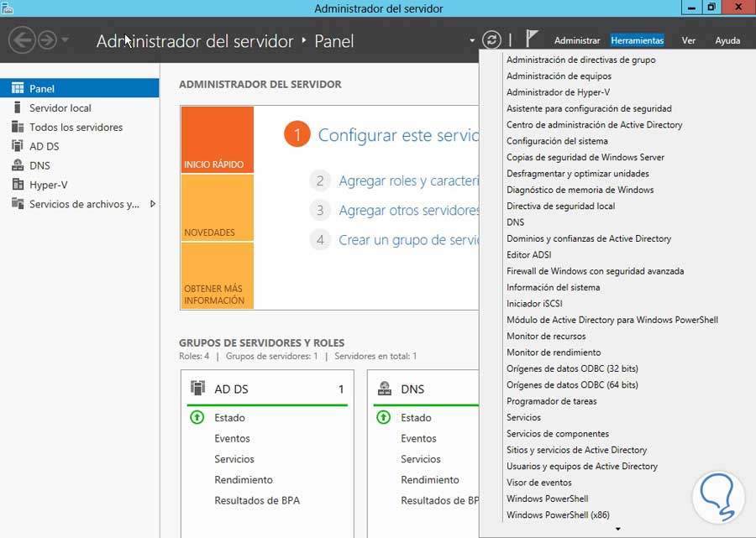Viewport: 756px width, 538px height.
Task: Click AD DS icon in sidebar
Action: 18,145
